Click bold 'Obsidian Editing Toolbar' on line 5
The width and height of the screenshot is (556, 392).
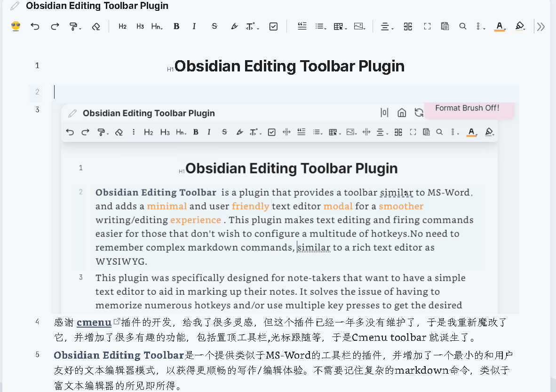pyautogui.click(x=119, y=355)
